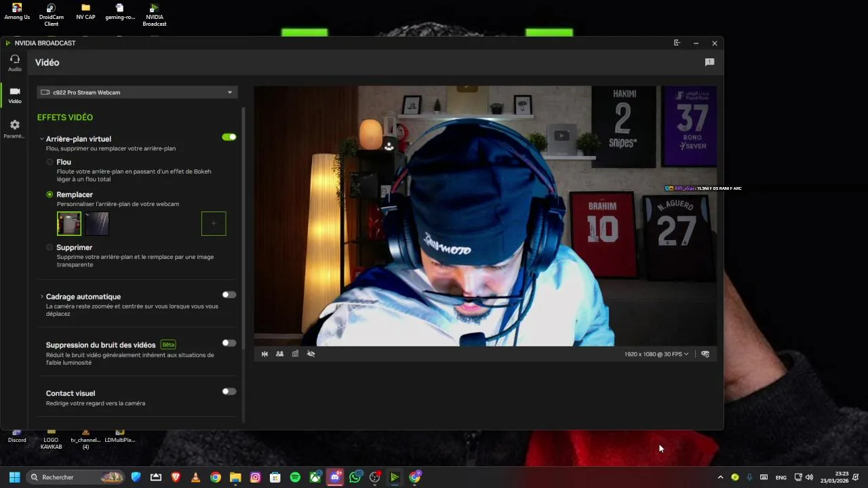Add a new background image with plus
This screenshot has height=488, width=868.
coord(214,224)
